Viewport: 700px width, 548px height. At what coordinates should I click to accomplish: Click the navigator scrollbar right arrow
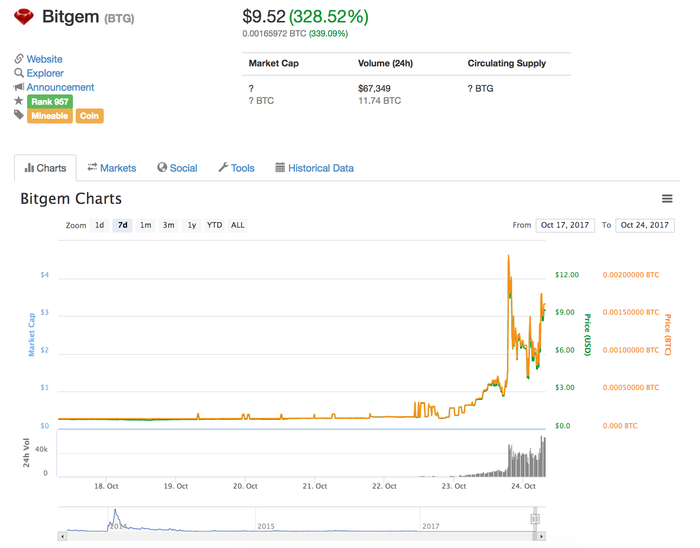(542, 536)
